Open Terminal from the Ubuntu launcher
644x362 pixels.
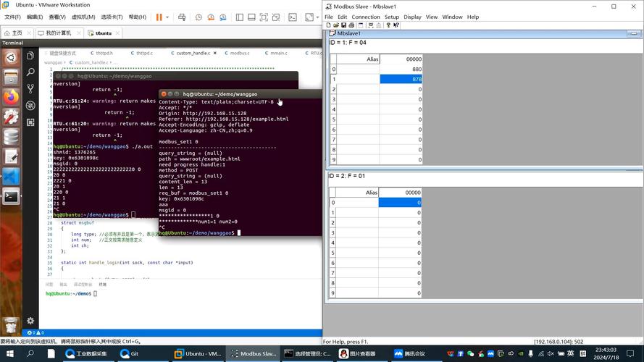11,197
